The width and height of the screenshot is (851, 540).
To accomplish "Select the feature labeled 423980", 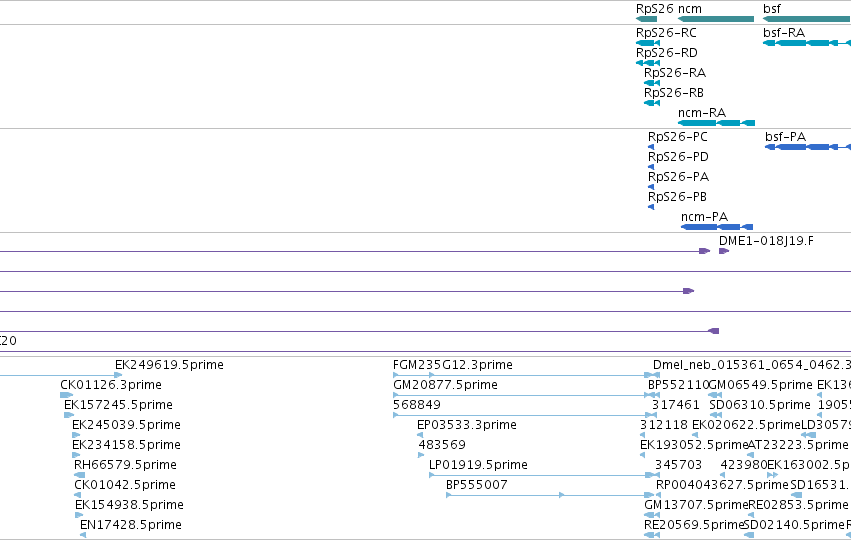I will pos(744,465).
